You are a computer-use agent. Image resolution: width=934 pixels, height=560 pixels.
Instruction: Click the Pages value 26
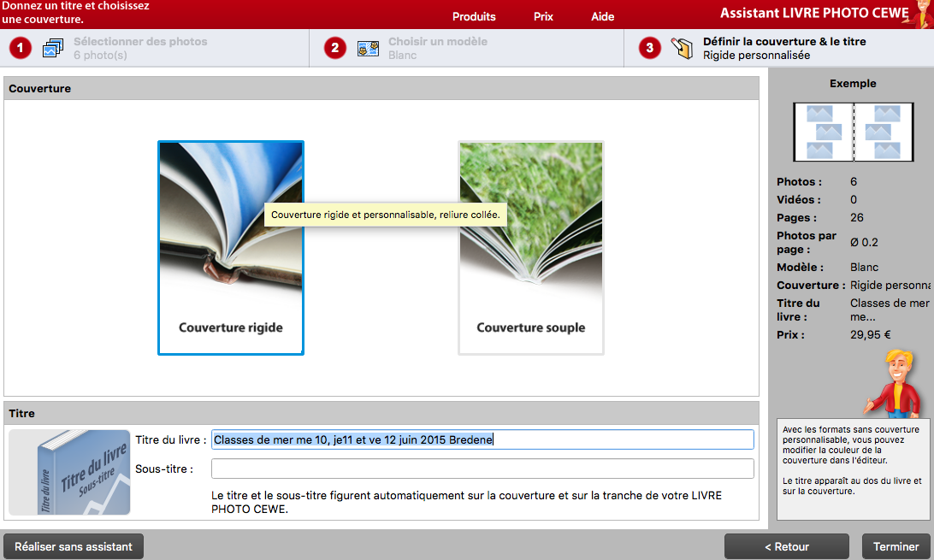click(x=856, y=217)
